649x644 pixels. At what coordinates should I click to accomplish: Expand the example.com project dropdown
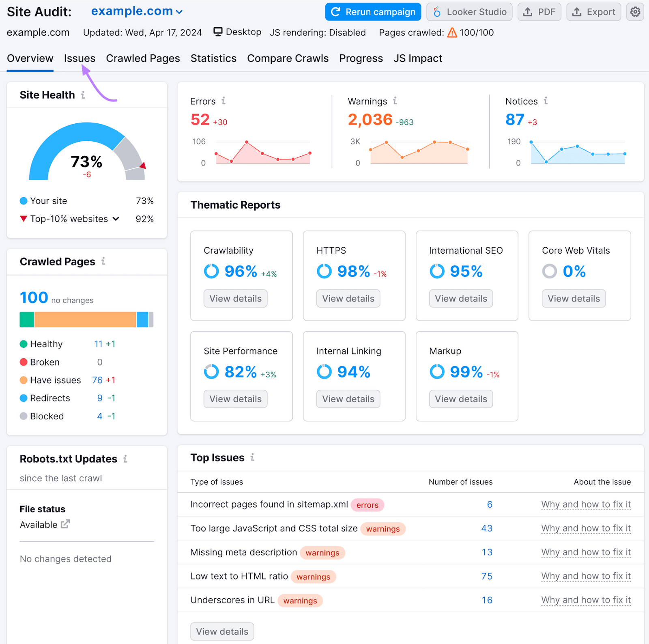tap(179, 11)
